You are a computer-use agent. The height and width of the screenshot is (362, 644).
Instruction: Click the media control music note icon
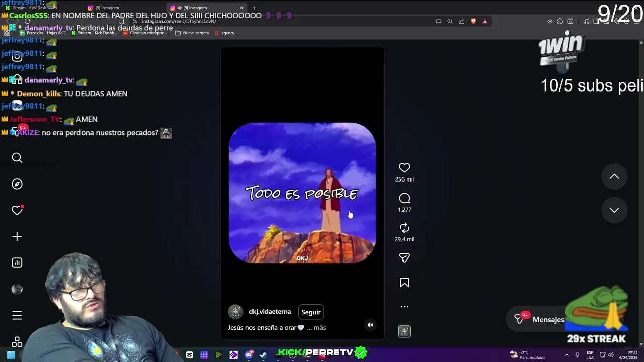pyautogui.click(x=586, y=21)
